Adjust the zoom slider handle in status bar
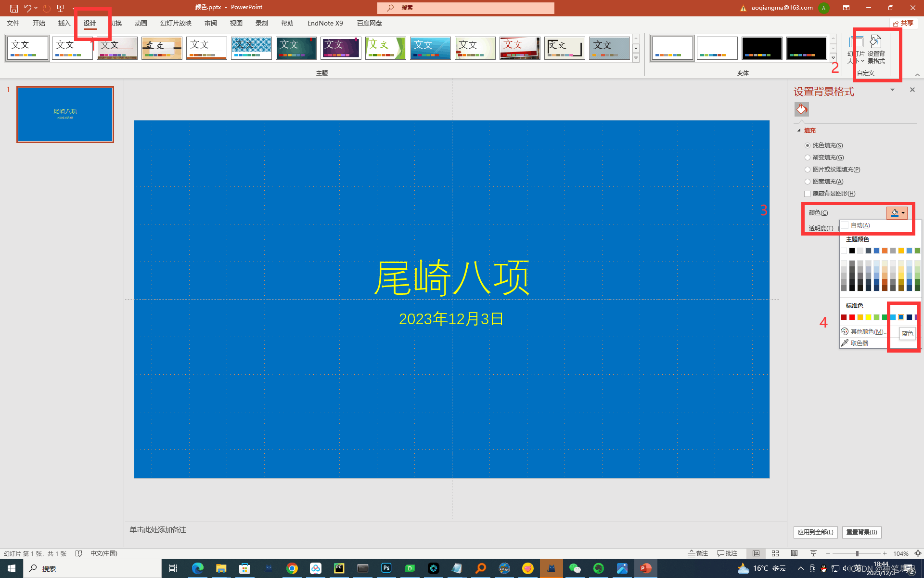Viewport: 924px width, 578px height. point(857,553)
